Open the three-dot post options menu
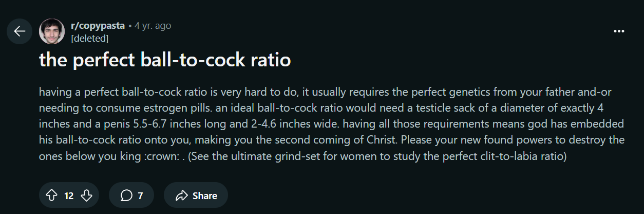This screenshot has height=214, width=644. (619, 31)
